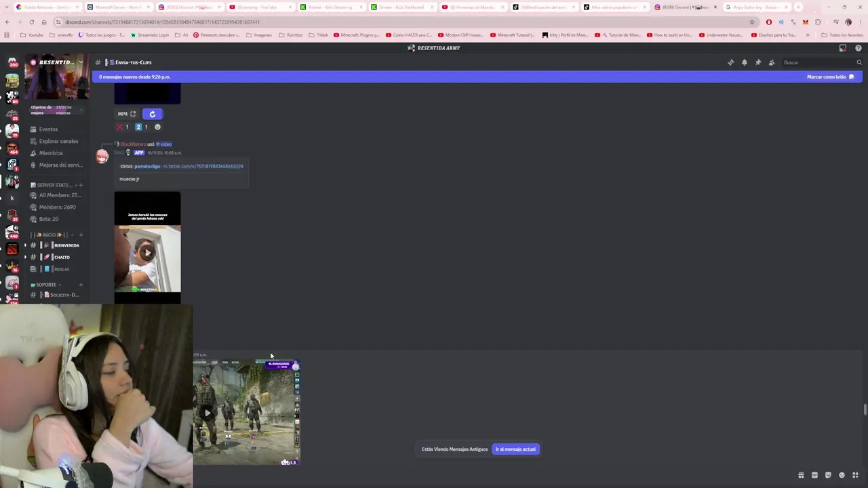868x488 pixels.
Task: Toggle the member list icon
Action: 772,62
